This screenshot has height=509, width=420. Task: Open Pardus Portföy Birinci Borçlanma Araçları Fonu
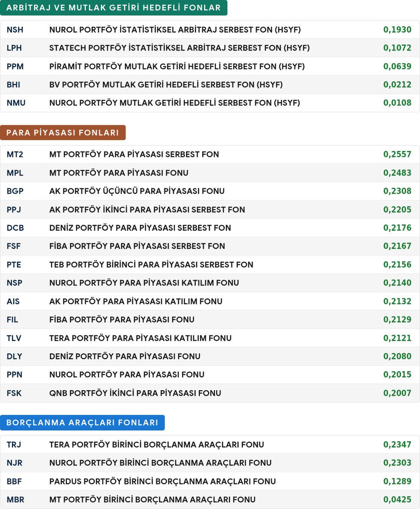click(163, 481)
